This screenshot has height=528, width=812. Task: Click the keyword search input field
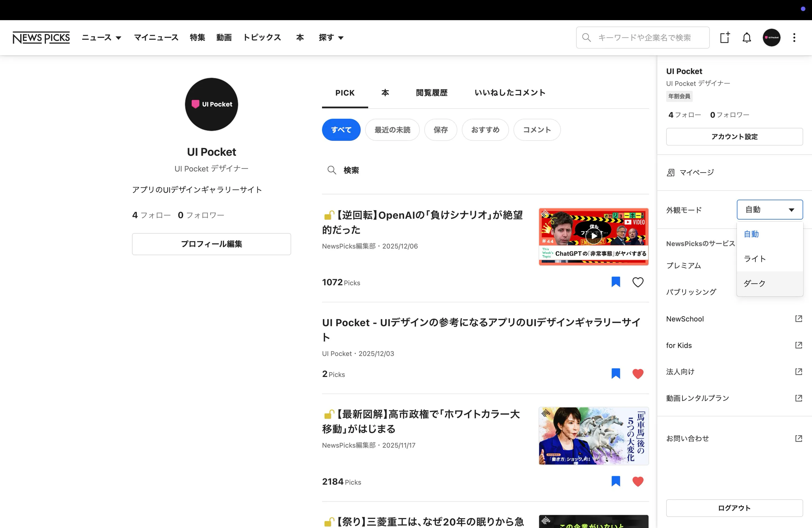[643, 38]
